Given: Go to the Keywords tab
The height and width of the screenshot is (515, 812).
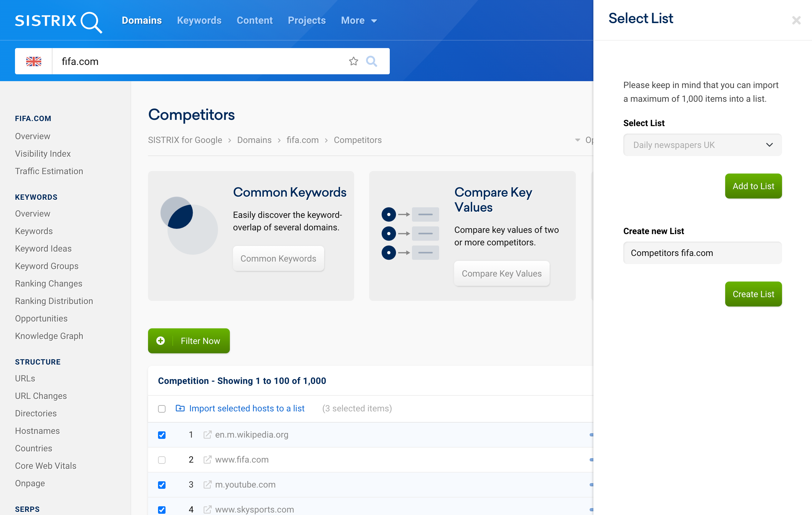Looking at the screenshot, I should [199, 21].
